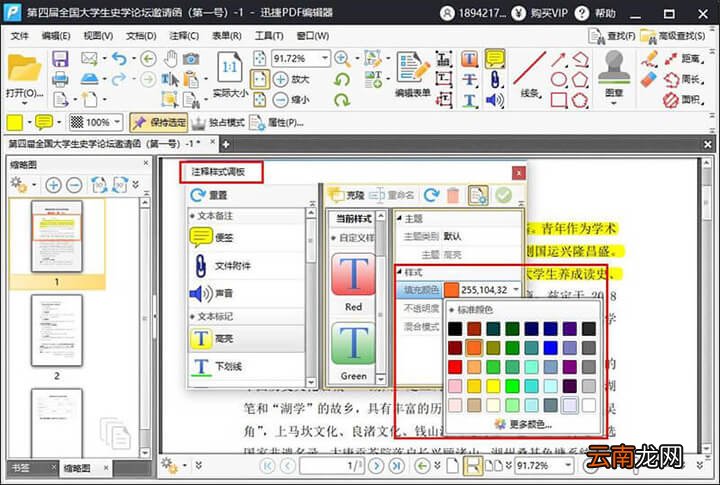Click 查找(F) find button
Screen dimensions: 720x485
[x=613, y=36]
